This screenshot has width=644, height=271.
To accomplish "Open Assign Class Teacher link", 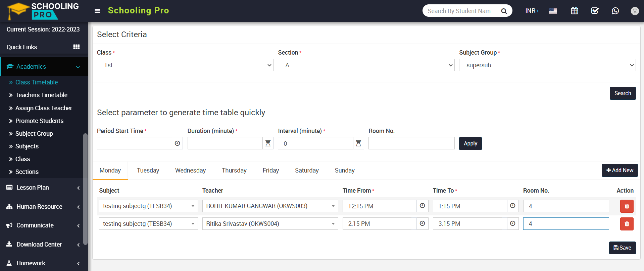I will [44, 108].
